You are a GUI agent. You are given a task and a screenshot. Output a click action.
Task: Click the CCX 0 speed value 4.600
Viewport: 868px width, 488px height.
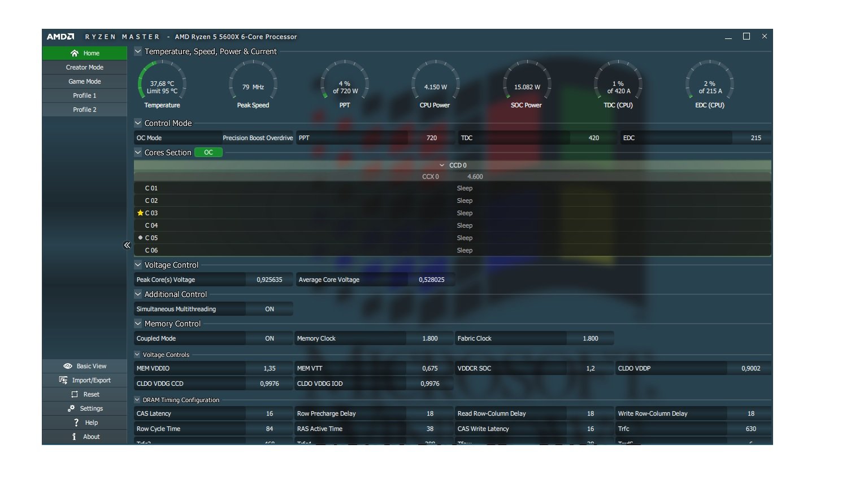pos(475,177)
